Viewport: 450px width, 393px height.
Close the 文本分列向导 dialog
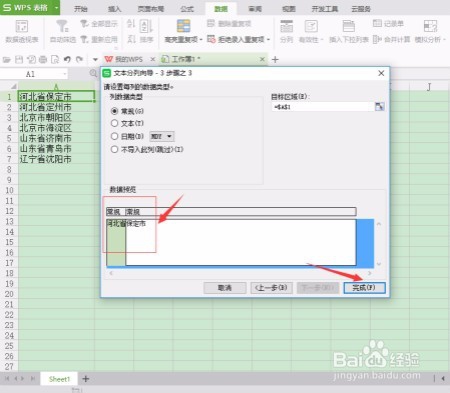pos(381,73)
